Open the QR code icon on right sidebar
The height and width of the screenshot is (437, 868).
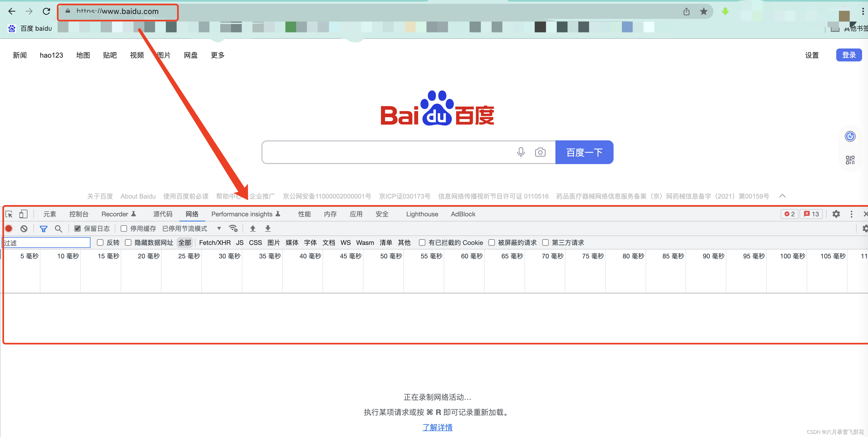(850, 160)
